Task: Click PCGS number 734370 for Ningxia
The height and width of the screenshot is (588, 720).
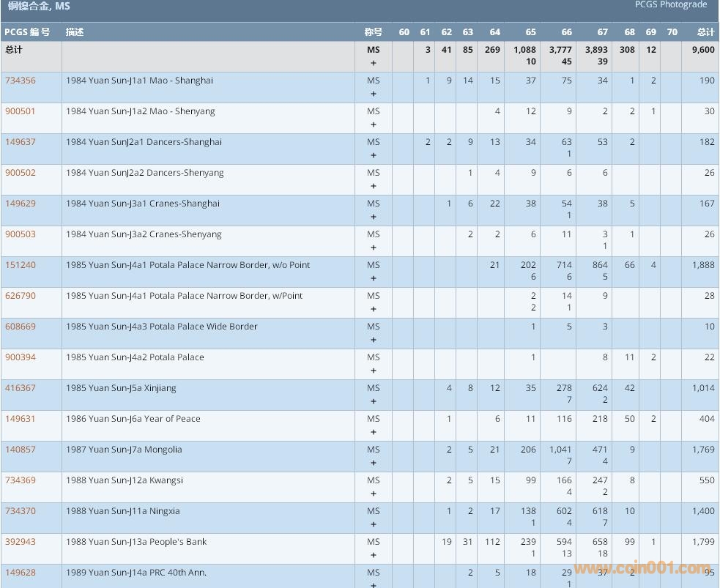Action: [x=21, y=511]
